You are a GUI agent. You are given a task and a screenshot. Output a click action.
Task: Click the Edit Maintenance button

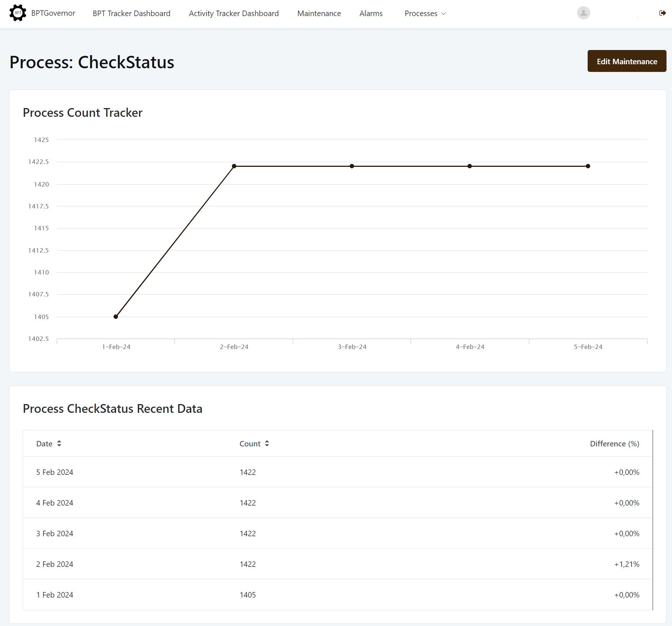(x=626, y=61)
